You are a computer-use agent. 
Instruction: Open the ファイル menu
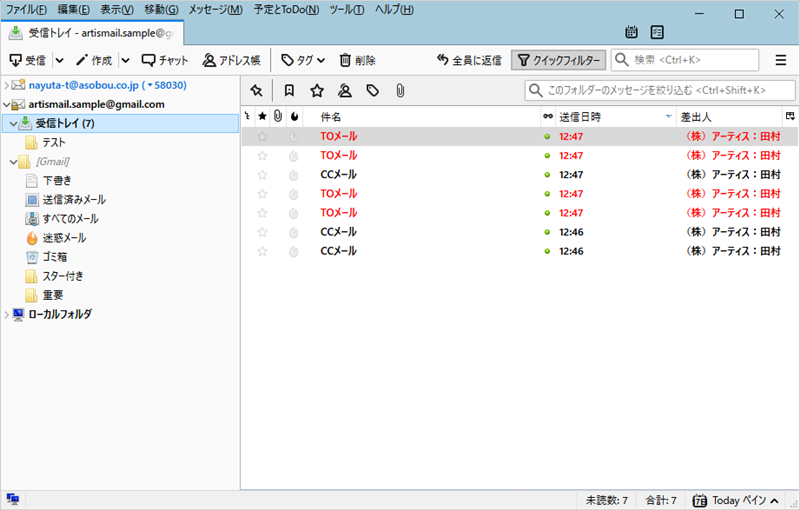(x=26, y=10)
